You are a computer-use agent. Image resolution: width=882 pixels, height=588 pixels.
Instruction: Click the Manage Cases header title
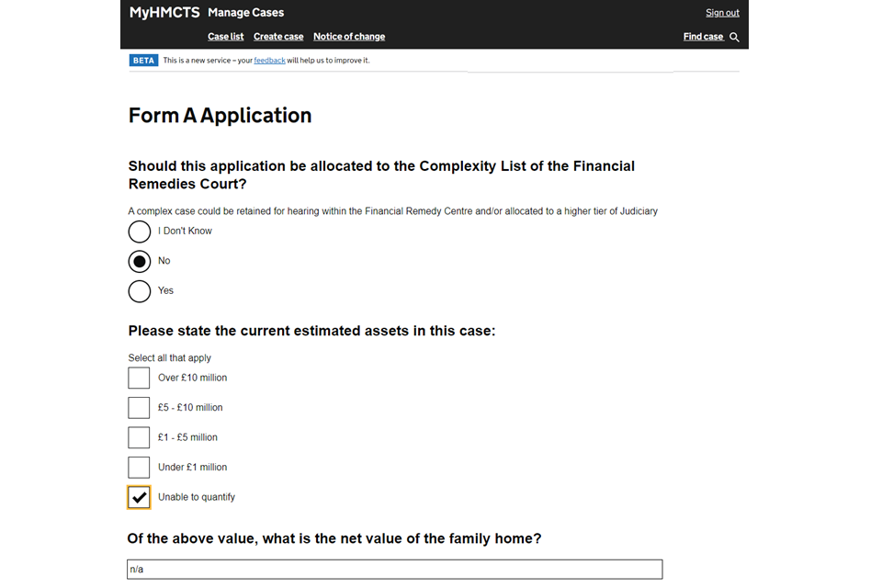point(245,13)
